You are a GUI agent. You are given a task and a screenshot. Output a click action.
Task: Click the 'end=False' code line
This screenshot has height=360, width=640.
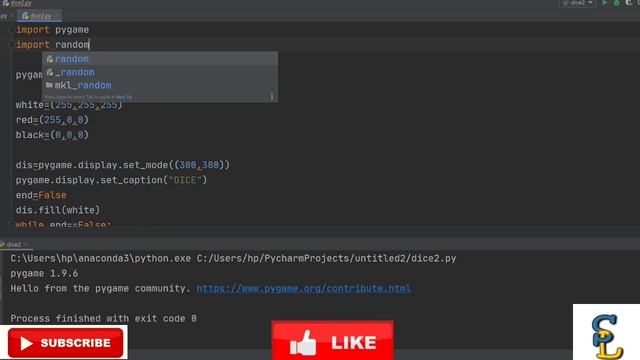click(41, 195)
